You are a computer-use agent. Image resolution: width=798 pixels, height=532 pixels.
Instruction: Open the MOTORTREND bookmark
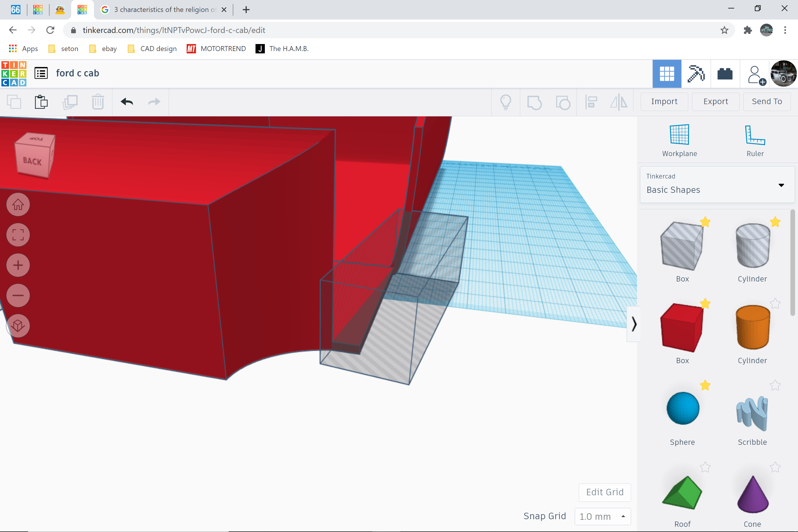click(216, 49)
